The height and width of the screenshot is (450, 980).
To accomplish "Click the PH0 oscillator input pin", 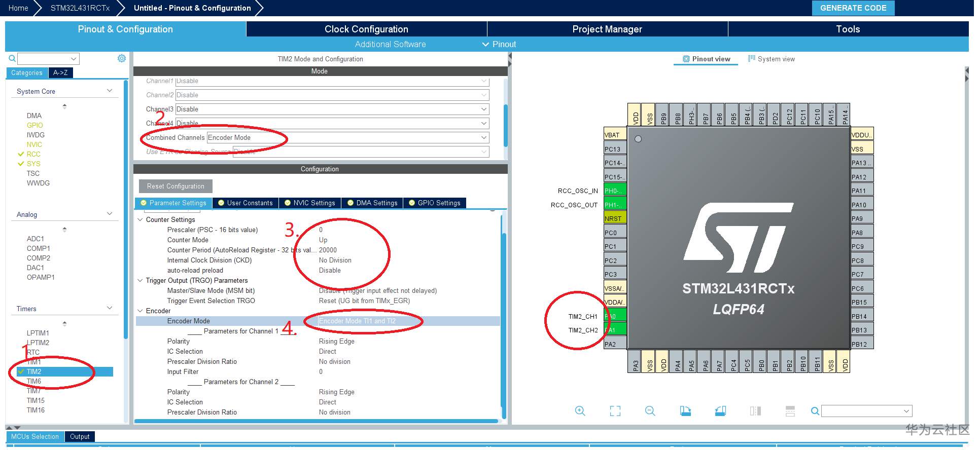I will (x=615, y=191).
